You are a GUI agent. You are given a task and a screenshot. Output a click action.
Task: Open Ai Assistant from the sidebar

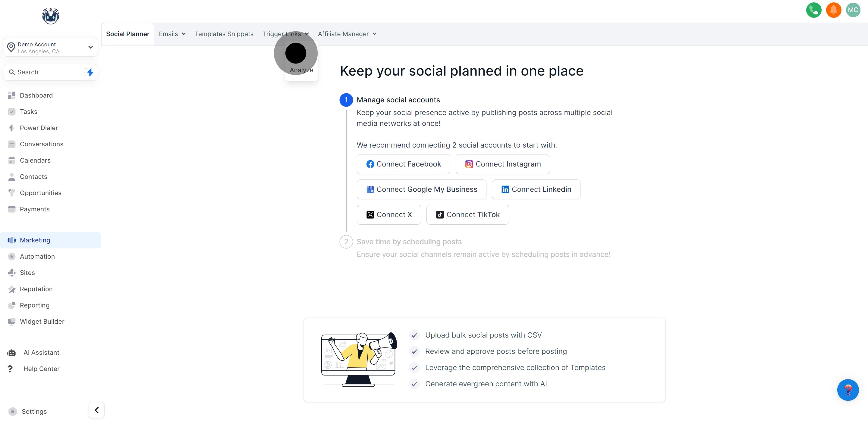[x=41, y=352]
